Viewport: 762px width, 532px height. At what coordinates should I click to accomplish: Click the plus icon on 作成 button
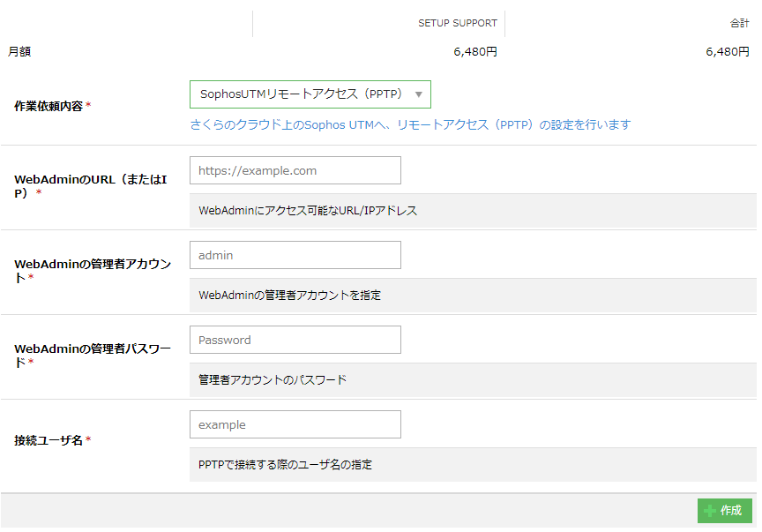tap(710, 511)
